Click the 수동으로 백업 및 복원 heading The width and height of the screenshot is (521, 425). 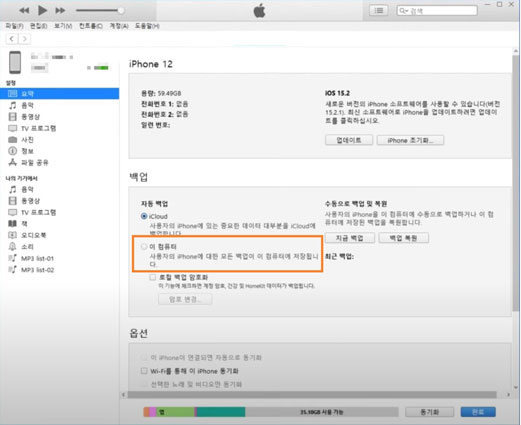point(356,203)
